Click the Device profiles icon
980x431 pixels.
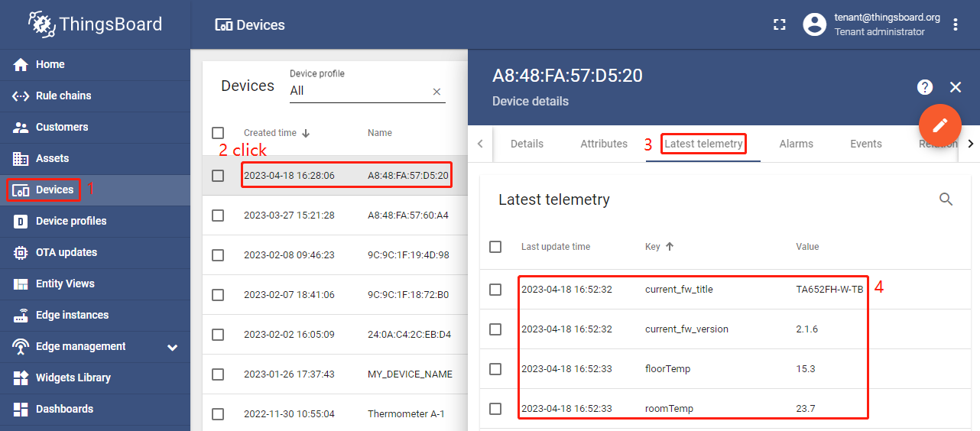(x=21, y=222)
